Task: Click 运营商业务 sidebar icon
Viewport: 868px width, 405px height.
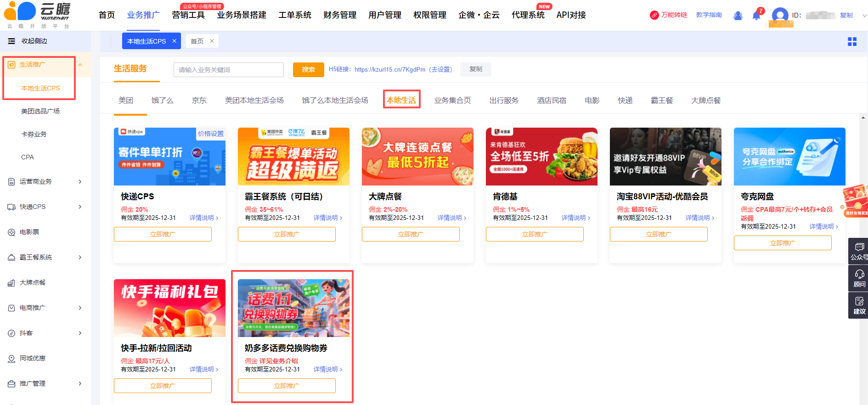Action: tap(11, 182)
